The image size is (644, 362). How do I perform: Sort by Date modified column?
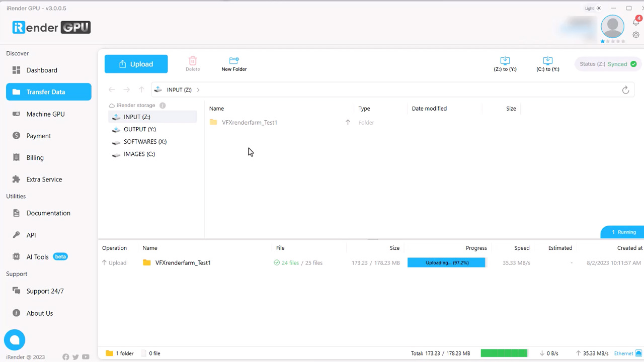pos(429,109)
